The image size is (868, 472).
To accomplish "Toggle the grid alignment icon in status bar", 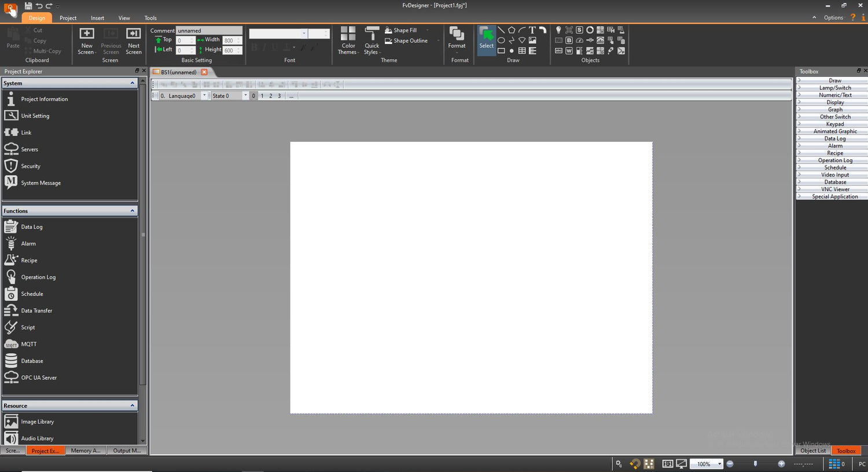I will point(649,464).
